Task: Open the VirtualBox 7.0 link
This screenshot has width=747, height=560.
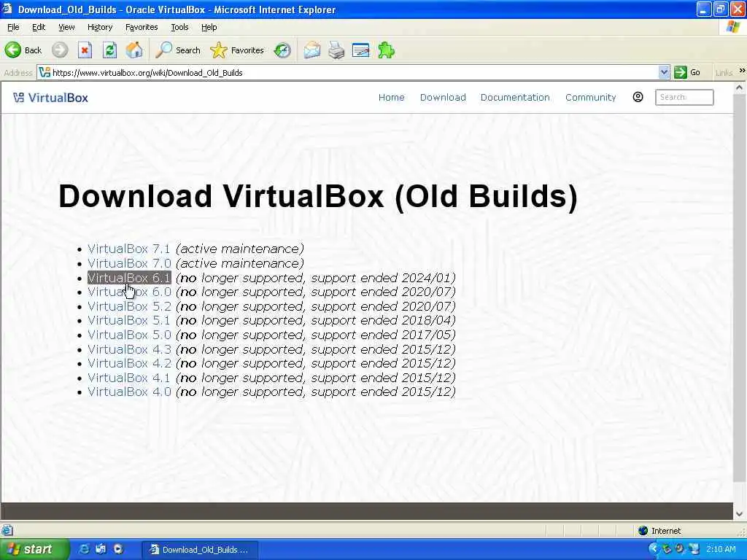Action: click(x=129, y=263)
